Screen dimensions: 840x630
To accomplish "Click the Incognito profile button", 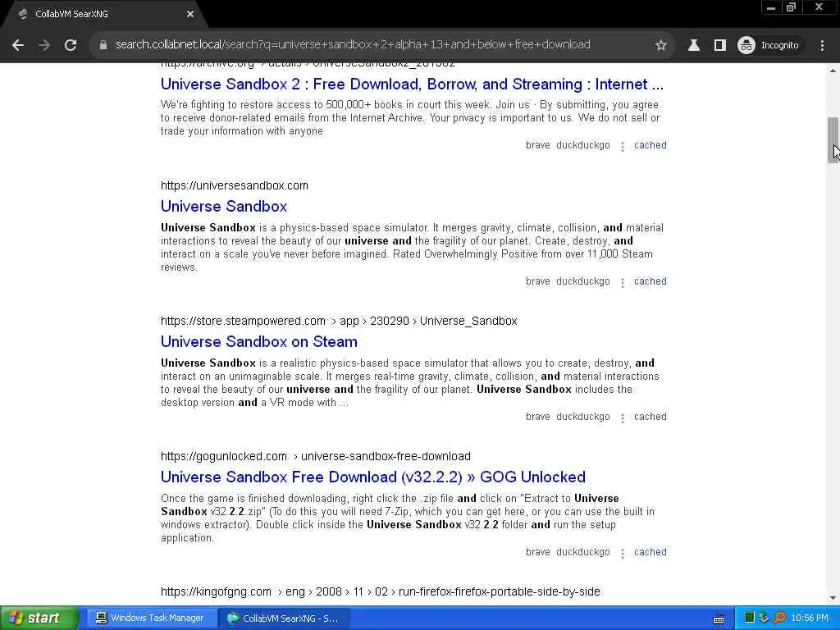I will coord(769,45).
